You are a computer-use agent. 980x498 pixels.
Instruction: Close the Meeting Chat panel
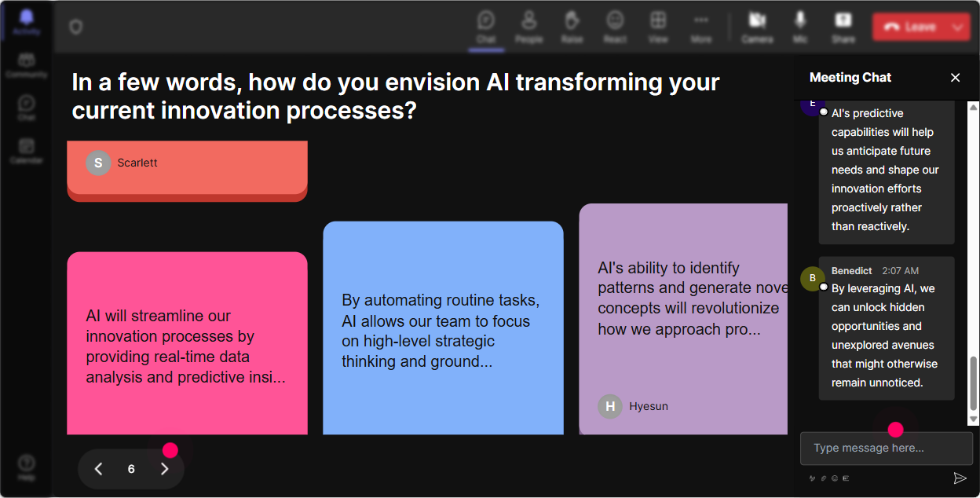pyautogui.click(x=956, y=77)
